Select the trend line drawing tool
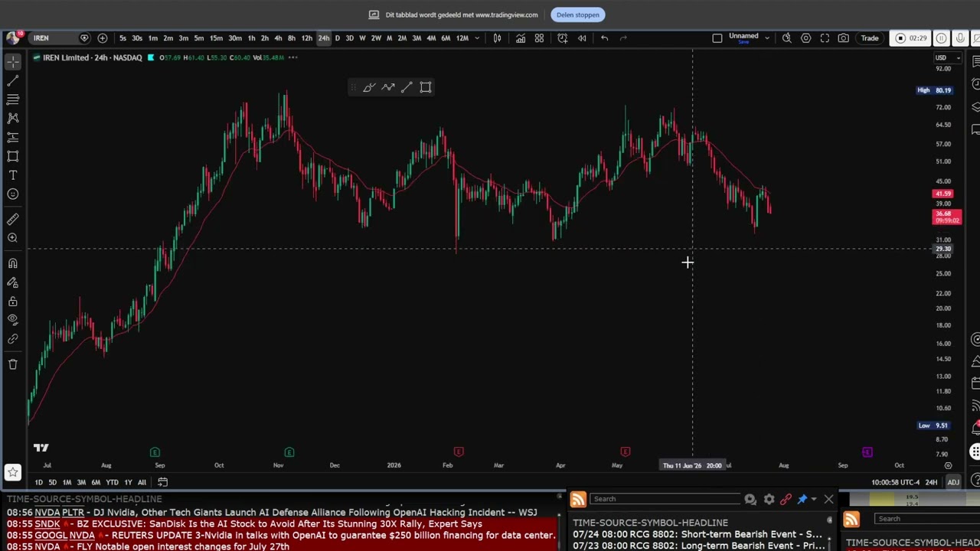 [13, 80]
